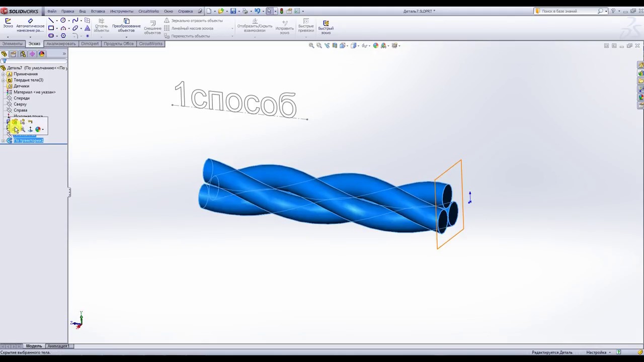This screenshot has width=644, height=362.
Task: Click the Normal To icon in context toolbar
Action: 30,129
